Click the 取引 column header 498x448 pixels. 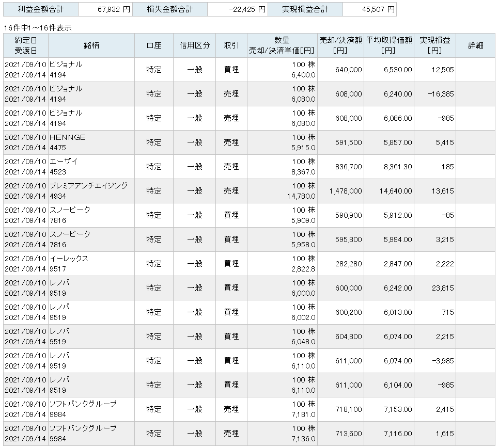[231, 45]
